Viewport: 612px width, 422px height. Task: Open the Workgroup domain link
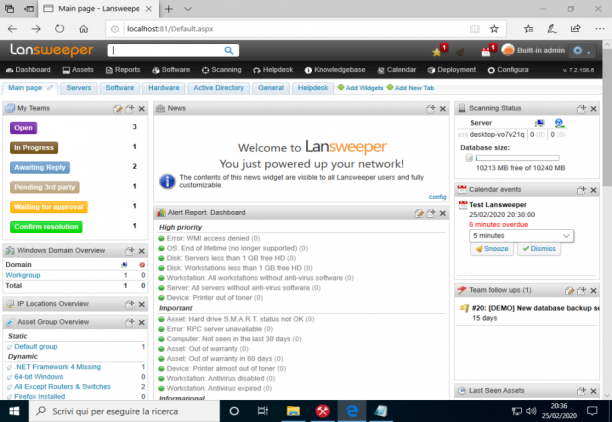click(x=23, y=275)
